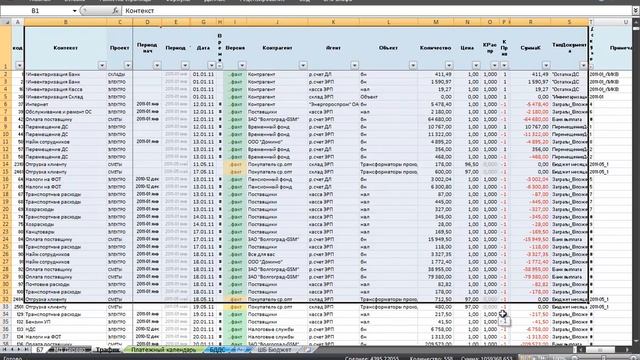Expand the formula bar with the chevron
The width and height of the screenshot is (640, 360).
(636, 11)
